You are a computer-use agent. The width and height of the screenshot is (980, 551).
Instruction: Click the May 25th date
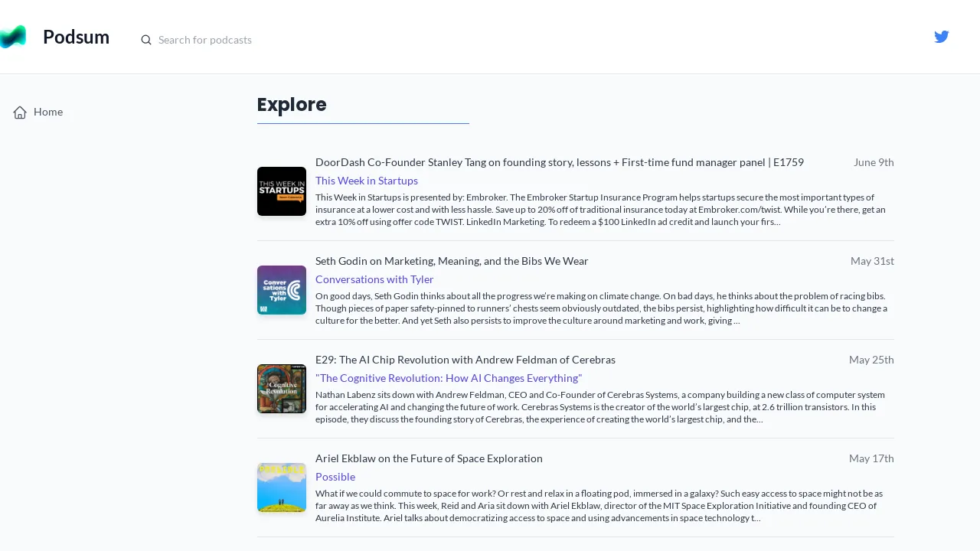871,360
